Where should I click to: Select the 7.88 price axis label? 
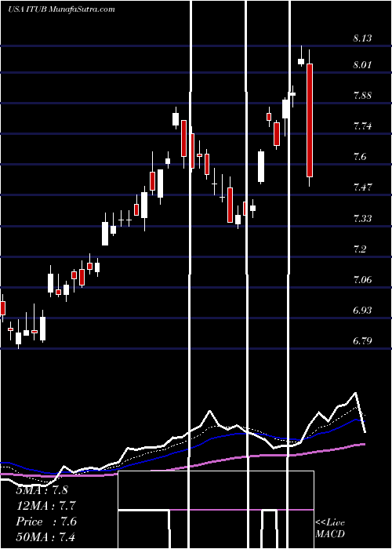tap(362, 95)
